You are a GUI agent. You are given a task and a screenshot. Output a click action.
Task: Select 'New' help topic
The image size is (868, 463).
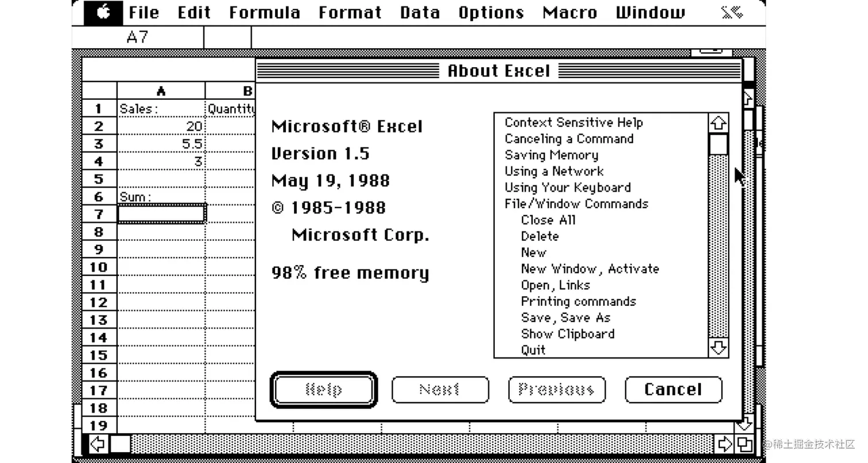534,252
